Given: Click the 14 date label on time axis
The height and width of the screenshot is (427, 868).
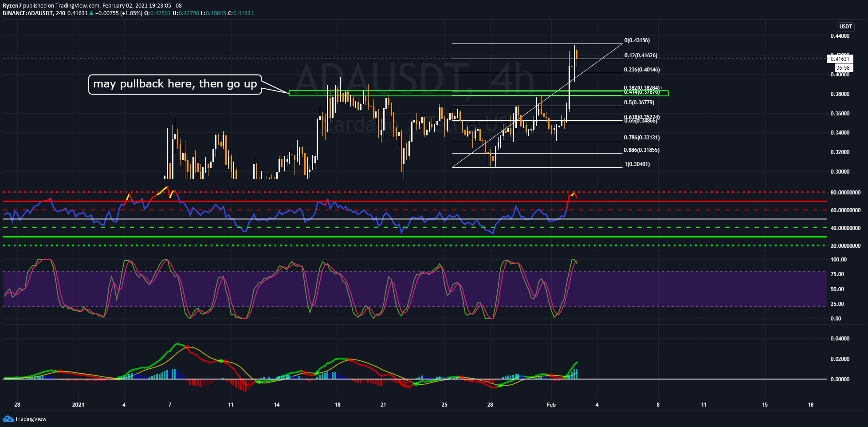Looking at the screenshot, I should point(277,405).
